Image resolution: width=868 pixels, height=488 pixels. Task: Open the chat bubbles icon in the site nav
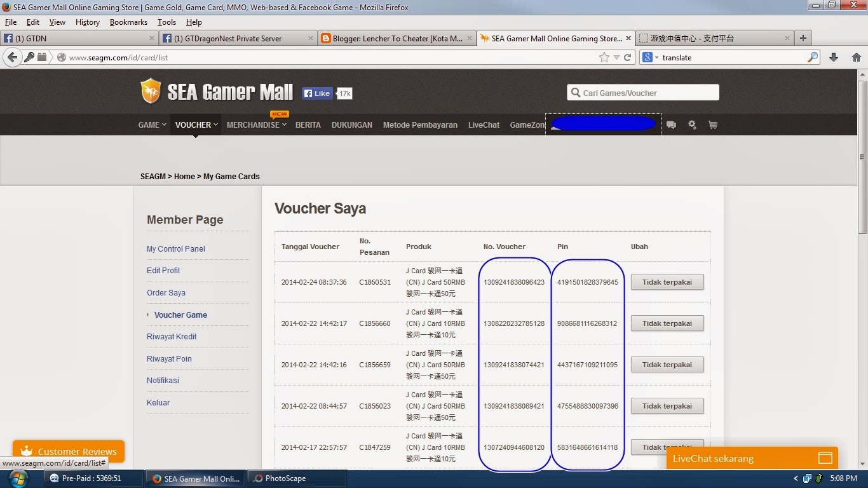(x=671, y=125)
